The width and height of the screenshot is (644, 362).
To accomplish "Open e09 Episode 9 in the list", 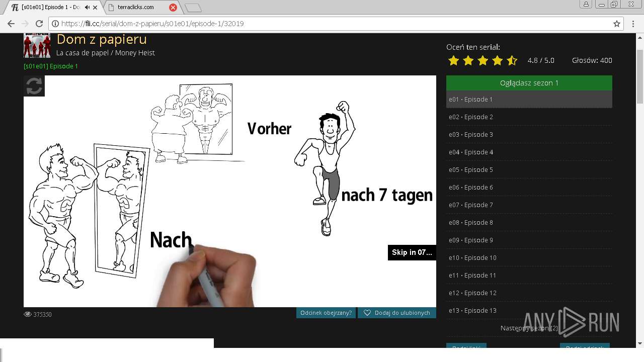I will (529, 240).
